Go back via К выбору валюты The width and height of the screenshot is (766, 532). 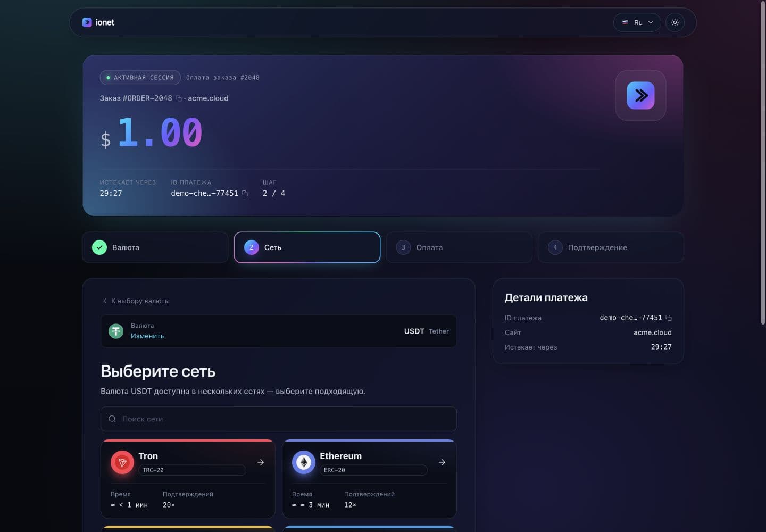[136, 301]
